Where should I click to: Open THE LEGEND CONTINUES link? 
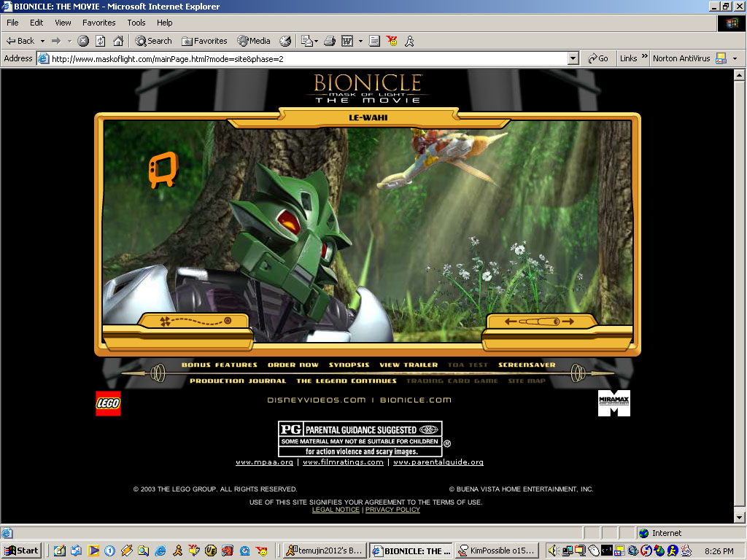pyautogui.click(x=347, y=381)
